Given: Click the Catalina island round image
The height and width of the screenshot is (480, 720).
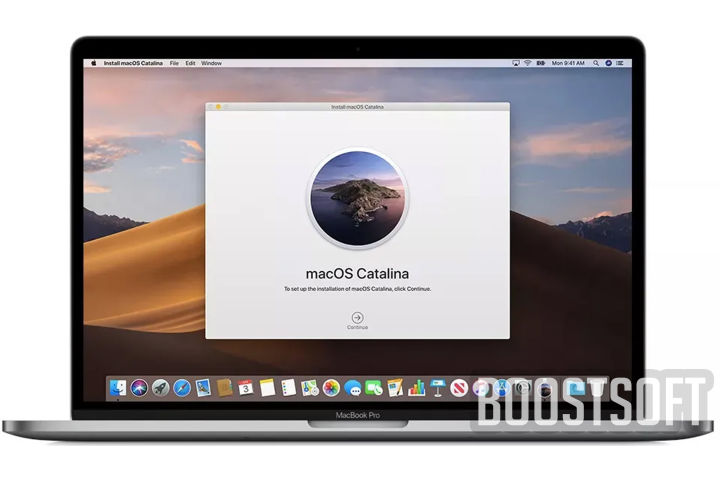Looking at the screenshot, I should pos(357,198).
